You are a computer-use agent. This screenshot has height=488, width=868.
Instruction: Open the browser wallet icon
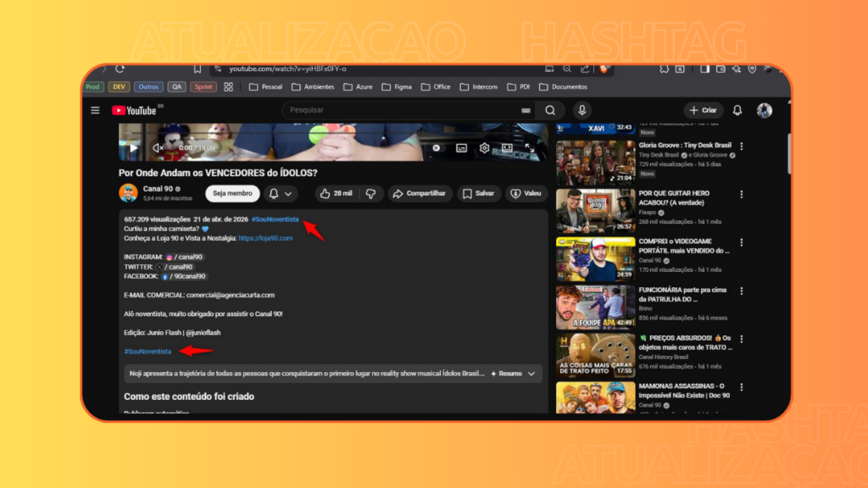click(x=721, y=69)
